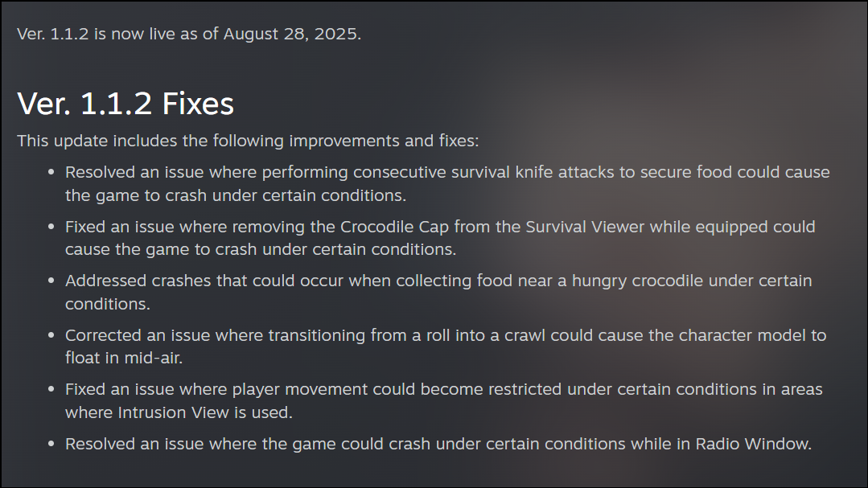Click the words 'Survival Viewer' in the text
Image resolution: width=868 pixels, height=488 pixels.
[x=585, y=227]
